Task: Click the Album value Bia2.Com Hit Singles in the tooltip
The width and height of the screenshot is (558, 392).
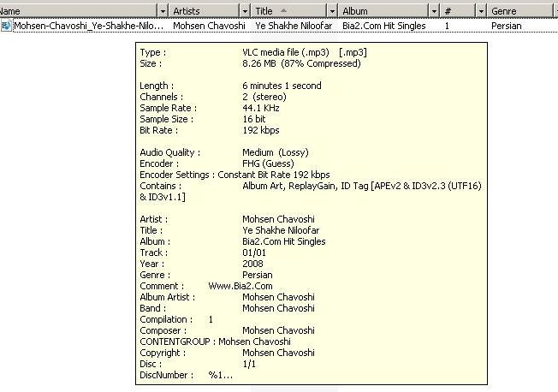Action: (284, 241)
